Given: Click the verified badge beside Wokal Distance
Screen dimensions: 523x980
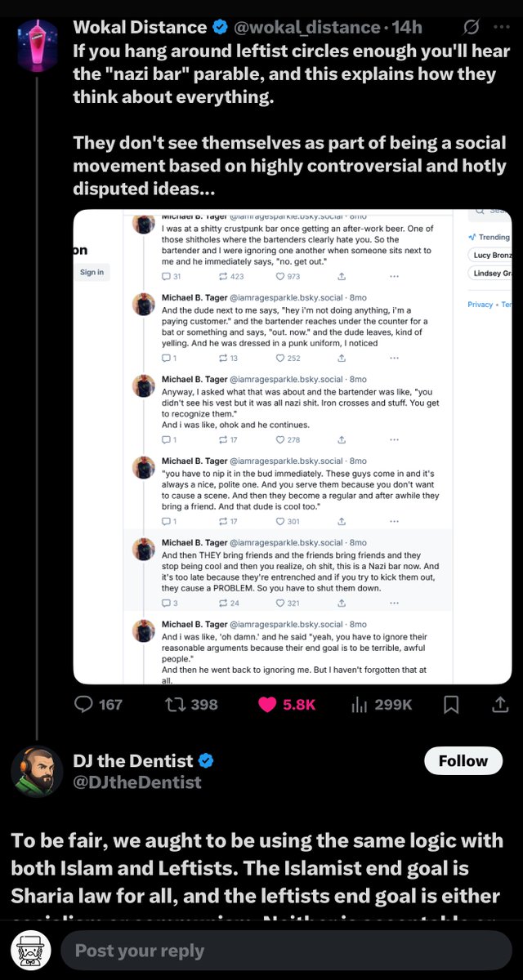Looking at the screenshot, I should click(220, 28).
